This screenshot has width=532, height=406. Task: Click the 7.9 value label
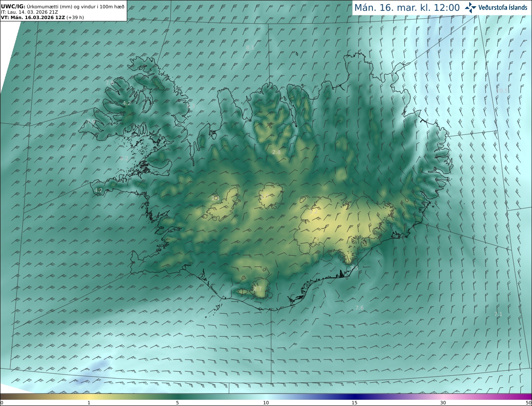91,121
